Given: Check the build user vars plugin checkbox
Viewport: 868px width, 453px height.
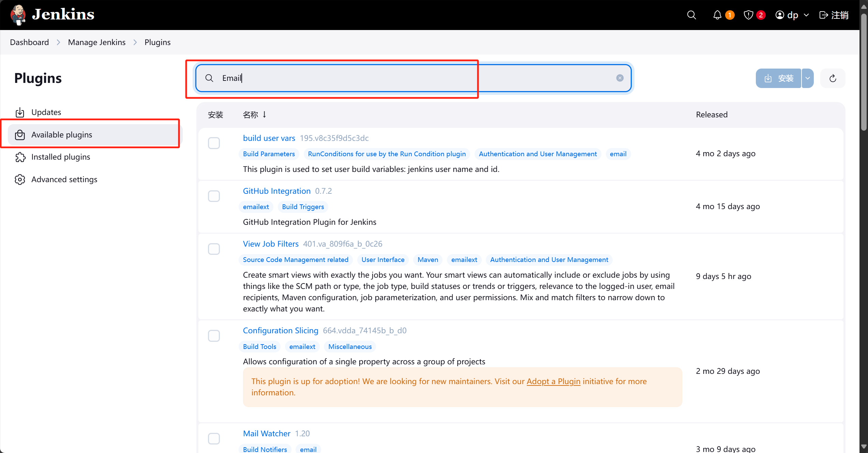Looking at the screenshot, I should pos(214,143).
